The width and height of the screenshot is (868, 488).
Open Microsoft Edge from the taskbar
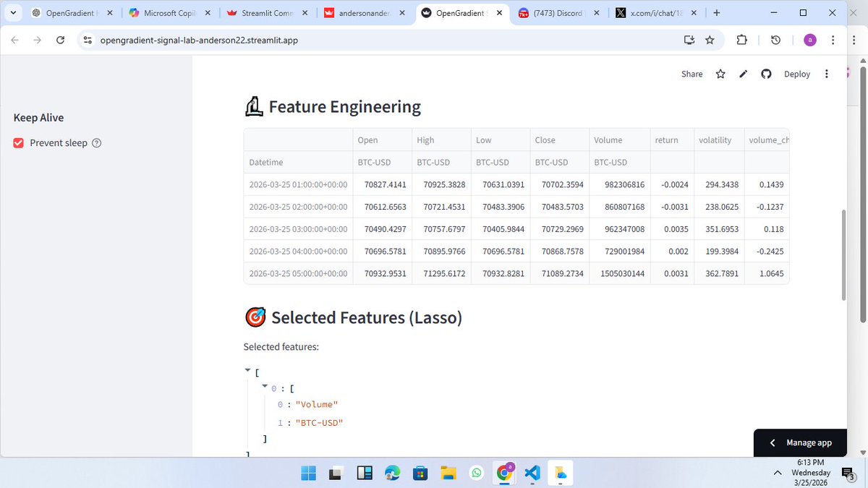(x=392, y=474)
